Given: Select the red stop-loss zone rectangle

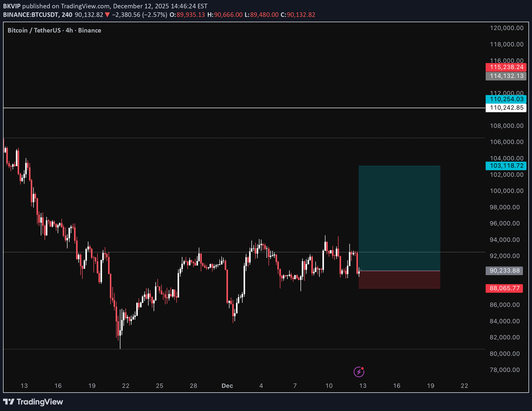Looking at the screenshot, I should point(399,280).
